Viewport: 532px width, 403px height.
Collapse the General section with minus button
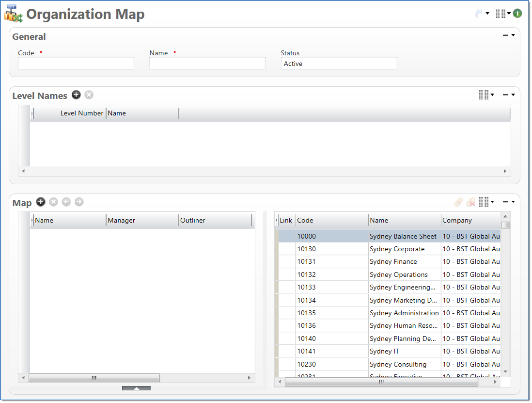(x=505, y=35)
